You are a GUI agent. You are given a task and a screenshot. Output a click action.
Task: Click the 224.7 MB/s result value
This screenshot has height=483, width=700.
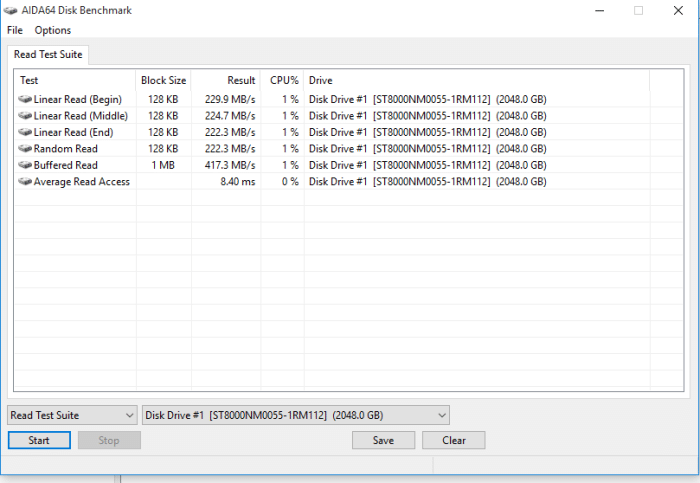(230, 116)
